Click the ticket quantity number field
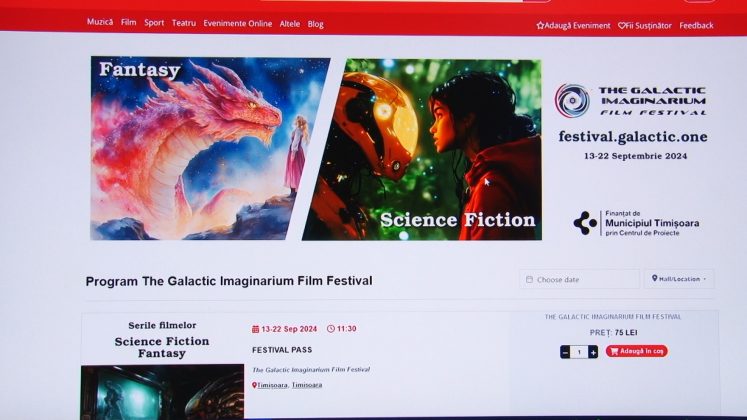Screen dimensions: 747x420 579,352
